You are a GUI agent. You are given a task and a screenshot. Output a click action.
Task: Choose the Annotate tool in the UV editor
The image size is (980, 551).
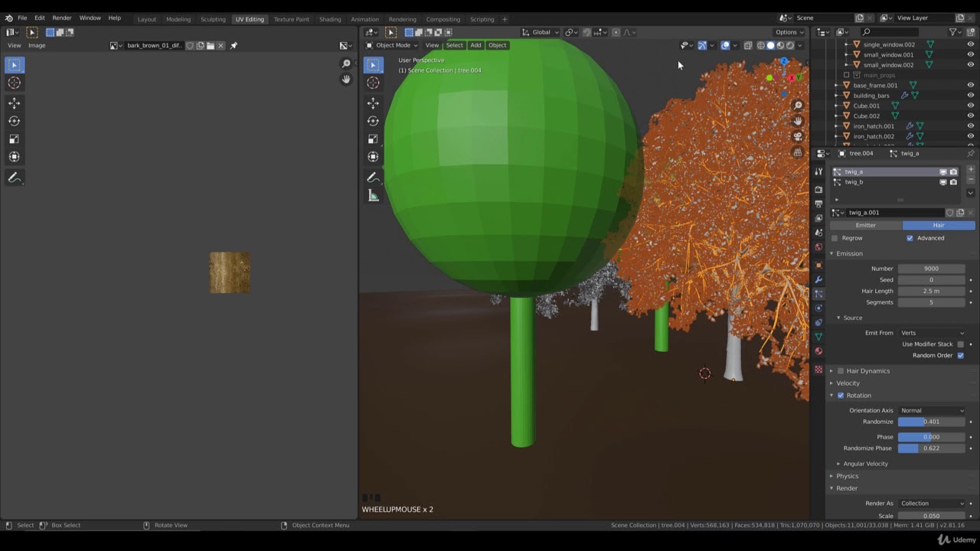[14, 178]
